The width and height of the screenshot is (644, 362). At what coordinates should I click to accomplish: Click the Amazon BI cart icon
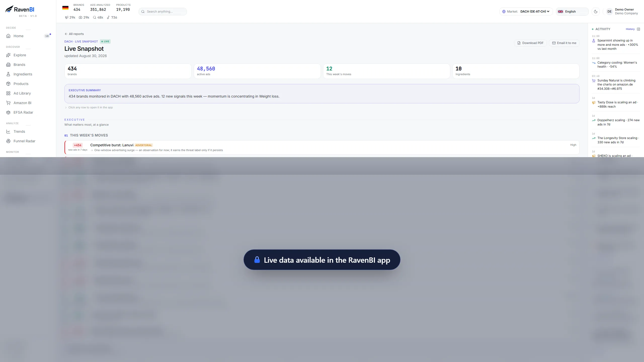point(8,103)
